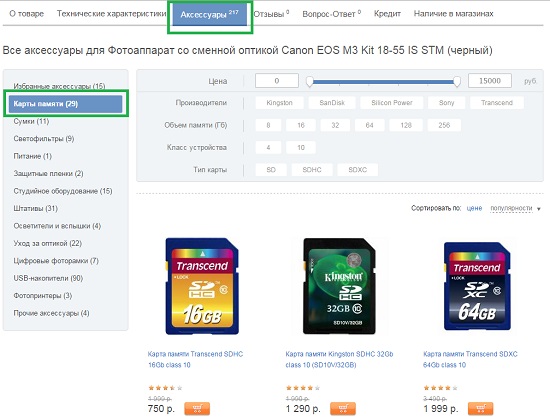550x418 pixels.
Task: Open Студийное оборудование (15) category
Action: tap(63, 191)
